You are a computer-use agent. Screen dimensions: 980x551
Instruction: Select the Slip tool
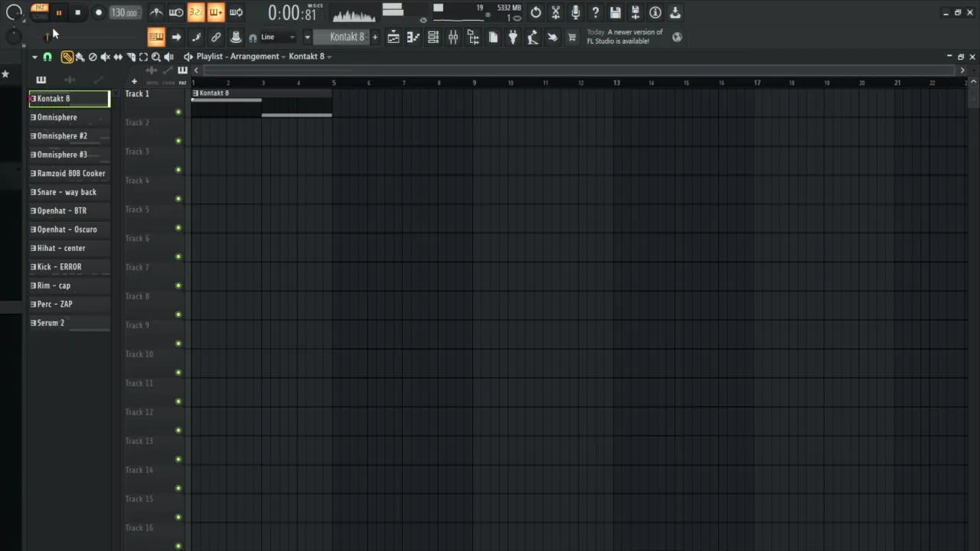[118, 57]
